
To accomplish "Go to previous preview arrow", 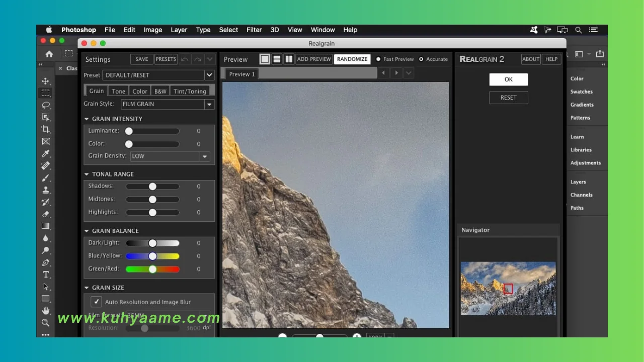I will (383, 73).
